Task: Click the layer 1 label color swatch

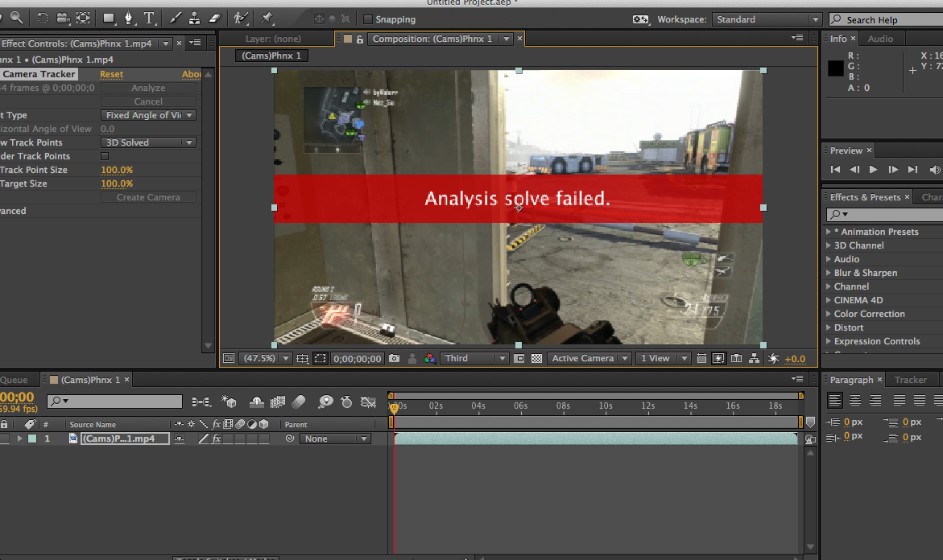Action: point(32,439)
